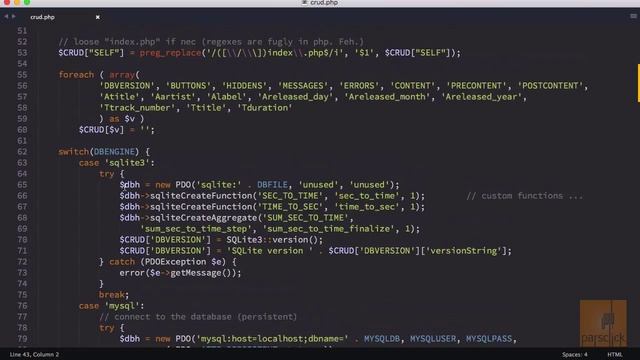The width and height of the screenshot is (640, 360).
Task: Click line number 62 in the gutter
Action: coord(22,152)
